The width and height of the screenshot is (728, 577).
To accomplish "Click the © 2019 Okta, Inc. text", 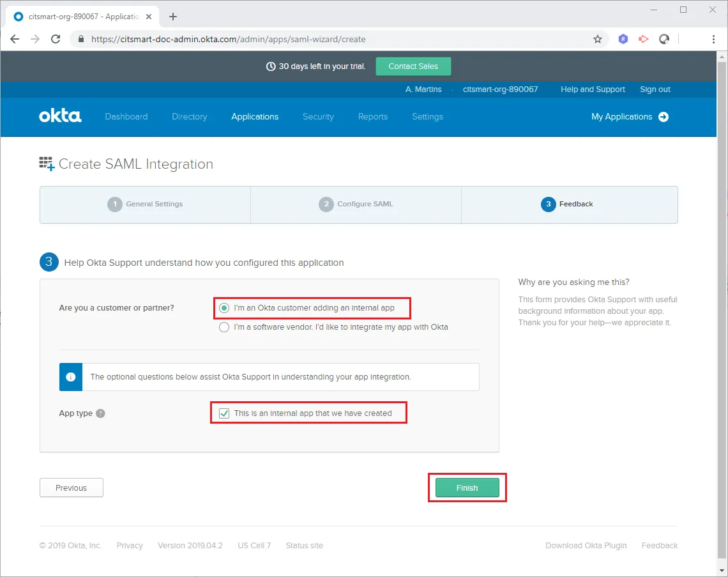I will 71,546.
